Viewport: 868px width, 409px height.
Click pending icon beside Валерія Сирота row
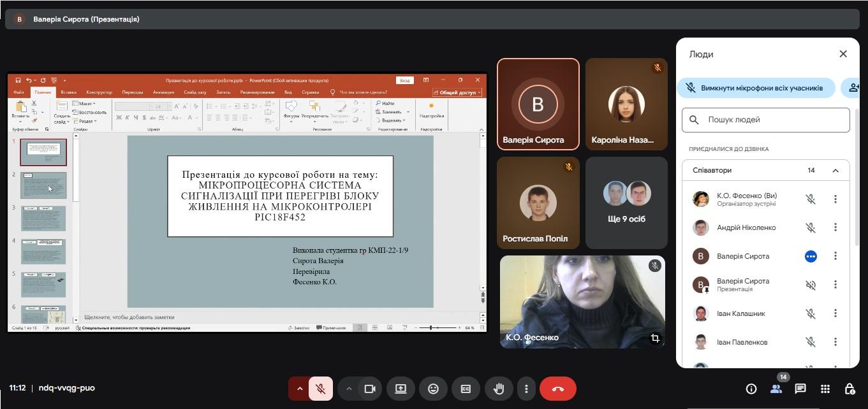(811, 256)
